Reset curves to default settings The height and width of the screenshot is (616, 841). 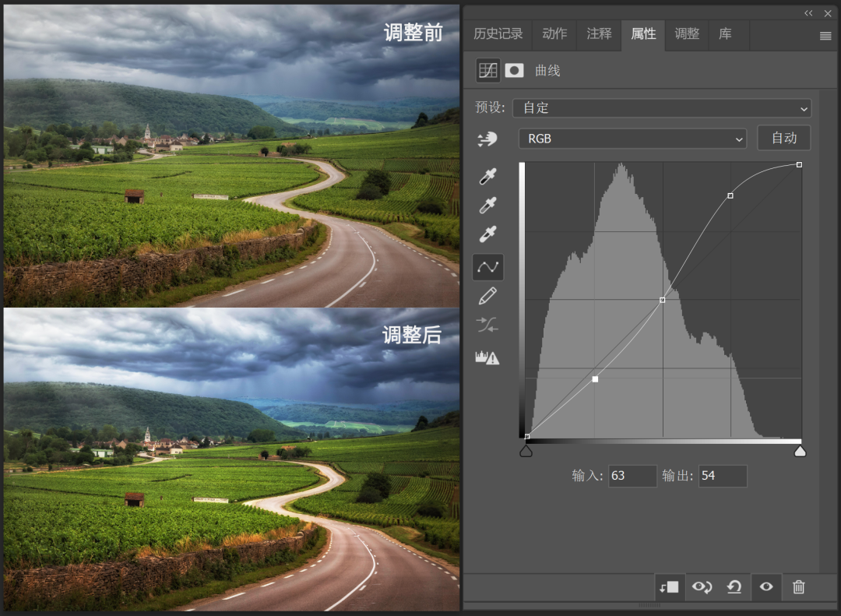tap(734, 587)
